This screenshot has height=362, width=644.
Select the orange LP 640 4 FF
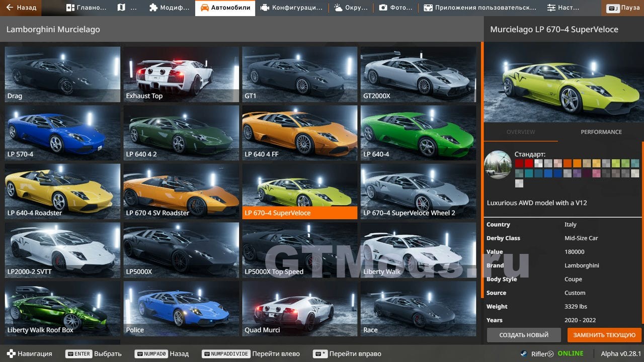coord(300,133)
